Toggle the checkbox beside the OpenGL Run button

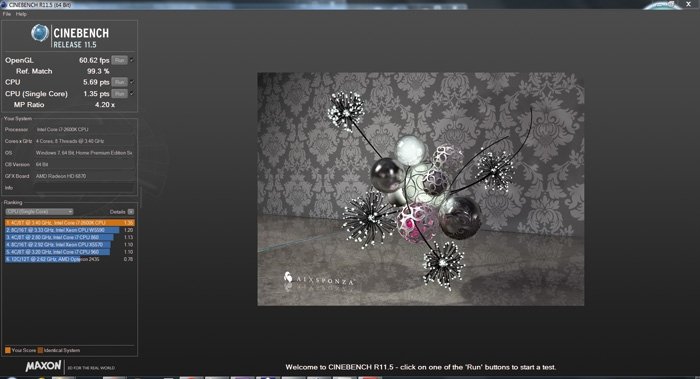point(132,60)
